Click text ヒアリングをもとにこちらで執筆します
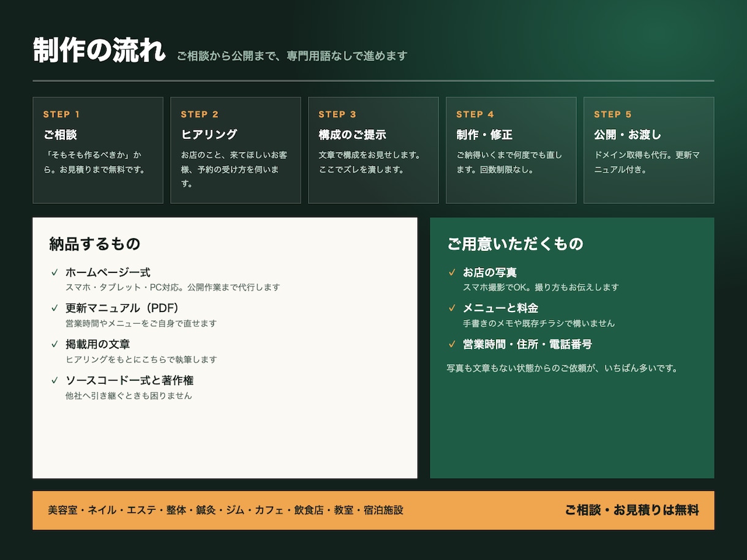This screenshot has width=747, height=560. click(141, 359)
